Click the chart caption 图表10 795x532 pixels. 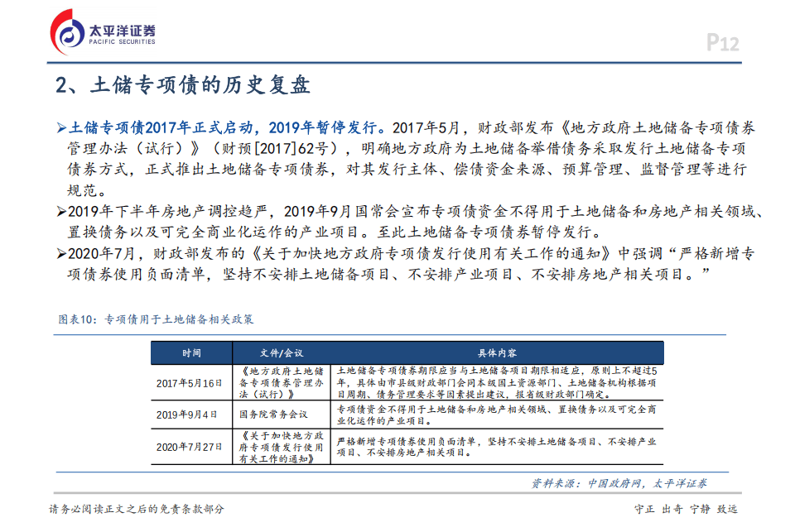pos(156,319)
